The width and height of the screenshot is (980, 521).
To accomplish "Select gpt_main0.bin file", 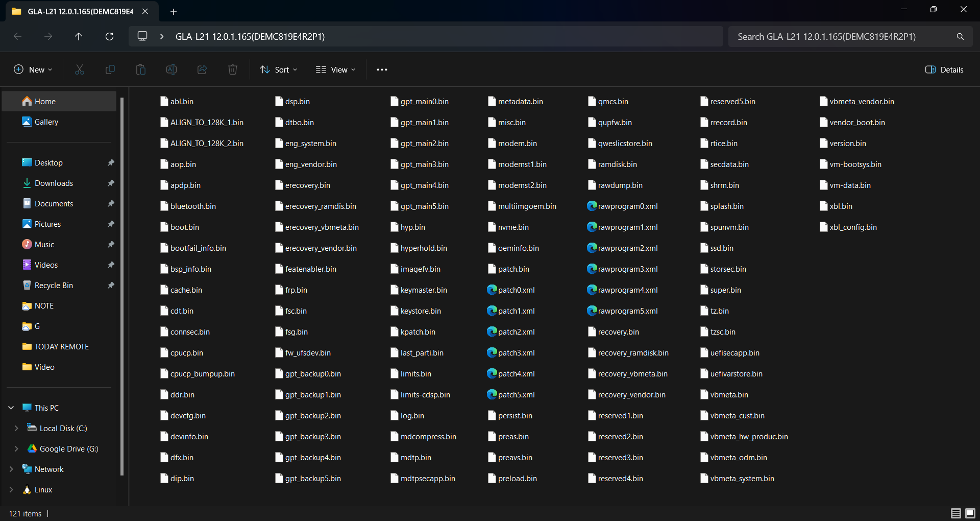I will pyautogui.click(x=420, y=102).
